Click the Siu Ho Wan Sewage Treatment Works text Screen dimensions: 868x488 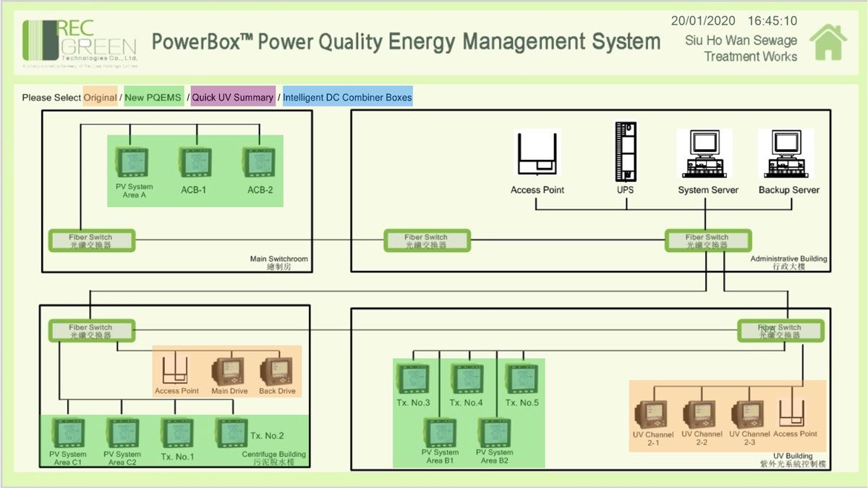[741, 49]
